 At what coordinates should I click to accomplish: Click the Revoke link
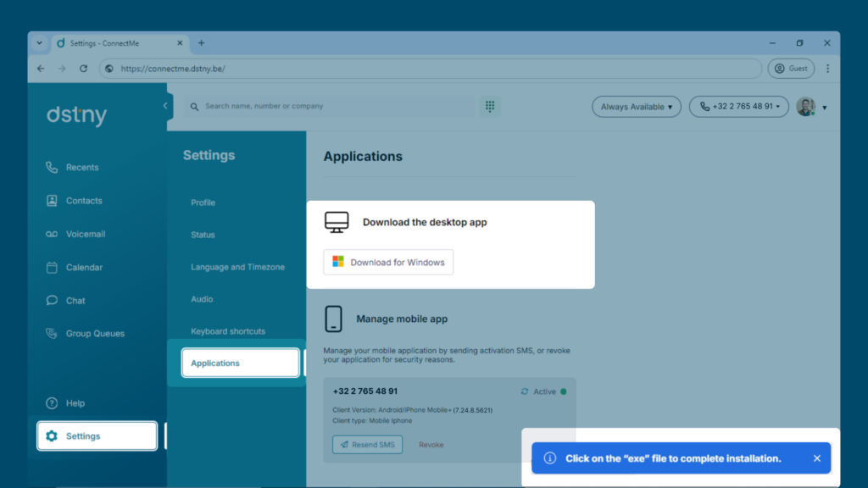pyautogui.click(x=431, y=445)
